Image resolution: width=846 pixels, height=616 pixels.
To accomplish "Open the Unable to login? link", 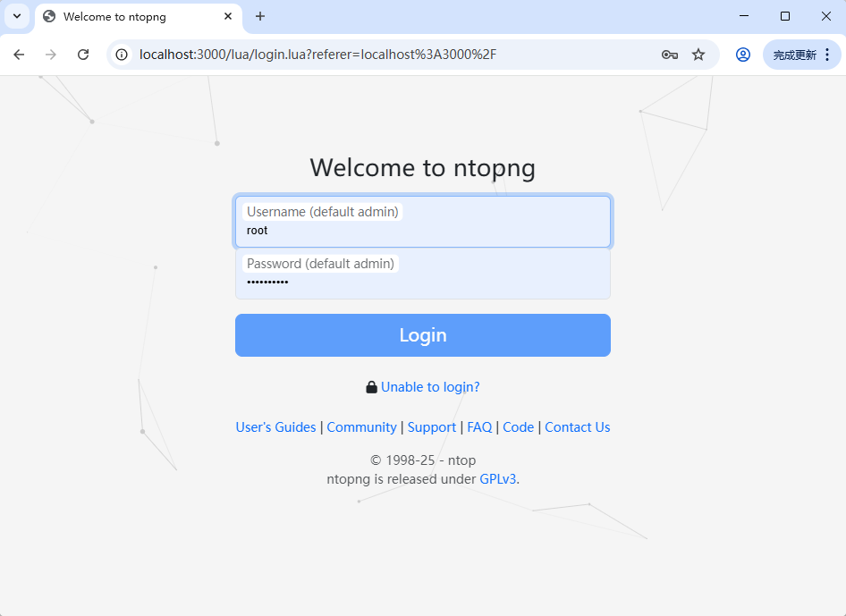I will [430, 387].
